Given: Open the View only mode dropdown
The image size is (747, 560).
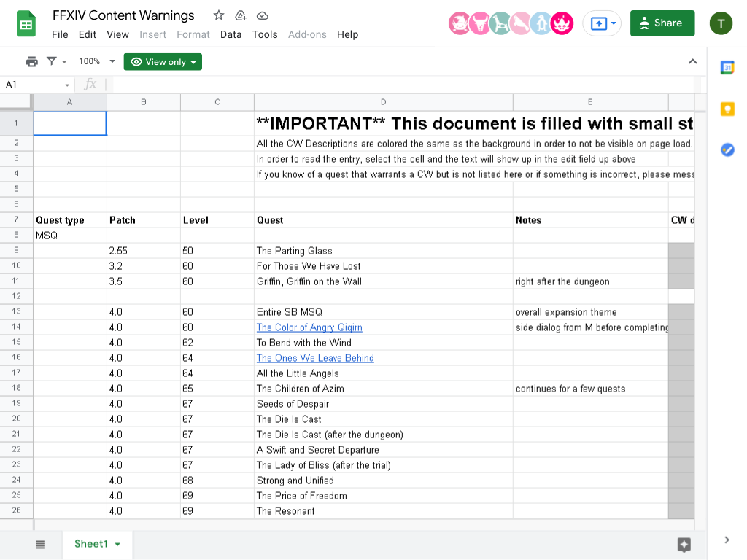Looking at the screenshot, I should coord(163,62).
